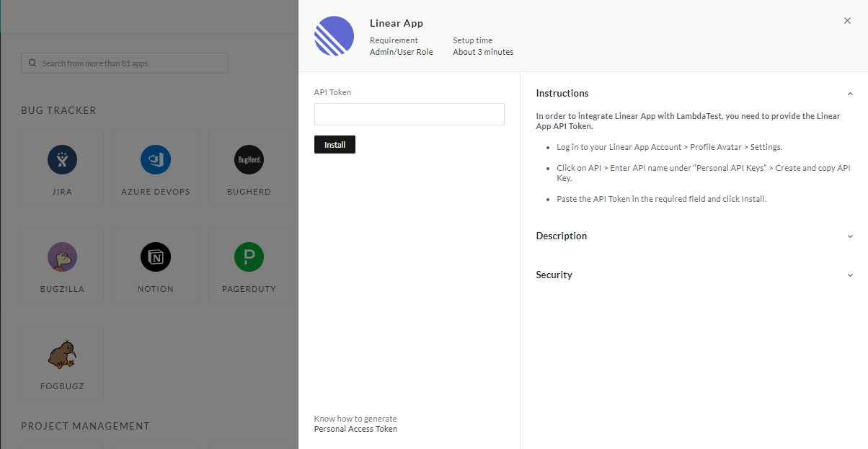Open the Azure DevOps integration icon
This screenshot has width=868, height=449.
coord(156,159)
